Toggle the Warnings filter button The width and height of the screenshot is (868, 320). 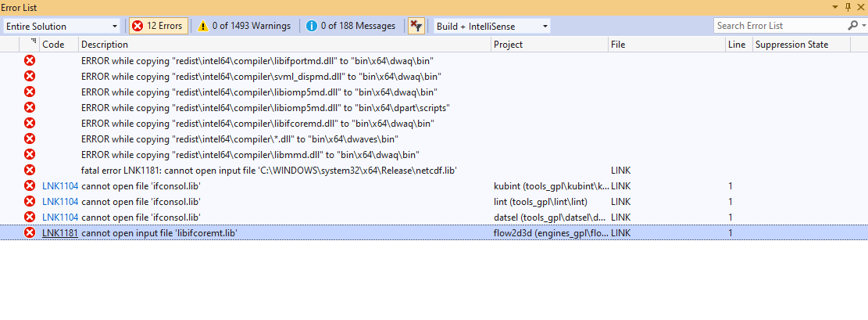click(243, 26)
